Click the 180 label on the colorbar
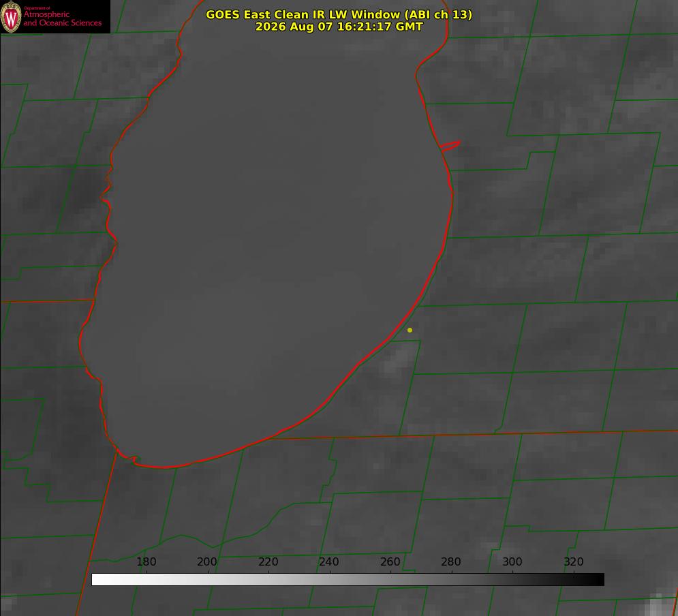 [146, 561]
